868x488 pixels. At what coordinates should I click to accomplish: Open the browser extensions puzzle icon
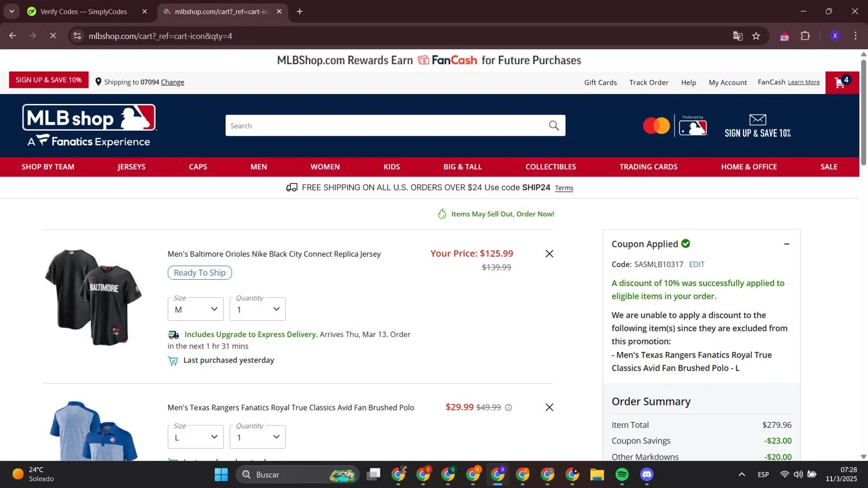pyautogui.click(x=805, y=36)
